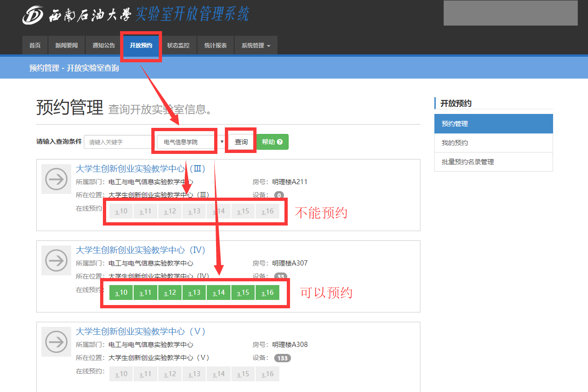This screenshot has height=392, width=588.
Task: Select green date slot 3.13 for center Ⅳ
Action: pos(194,292)
